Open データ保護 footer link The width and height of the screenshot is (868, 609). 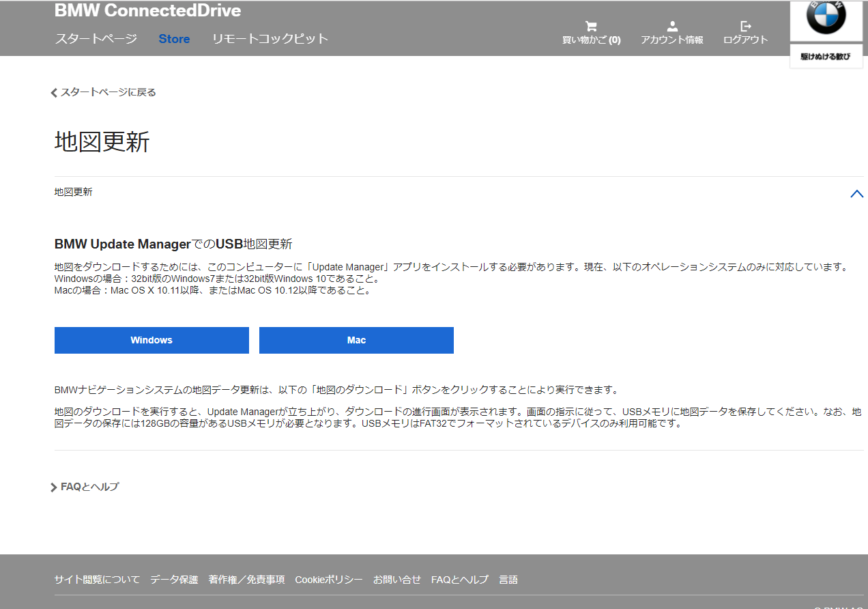[x=174, y=580]
